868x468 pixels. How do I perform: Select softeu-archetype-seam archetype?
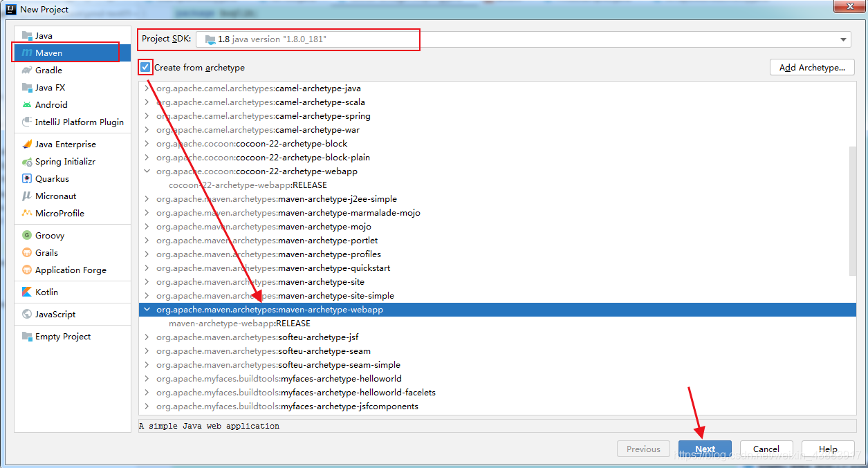(264, 350)
